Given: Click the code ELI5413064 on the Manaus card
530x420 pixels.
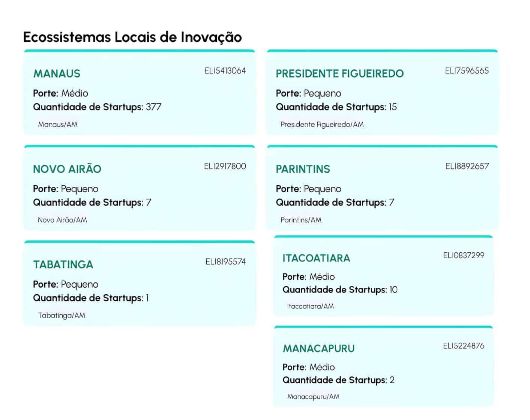Looking at the screenshot, I should point(225,71).
